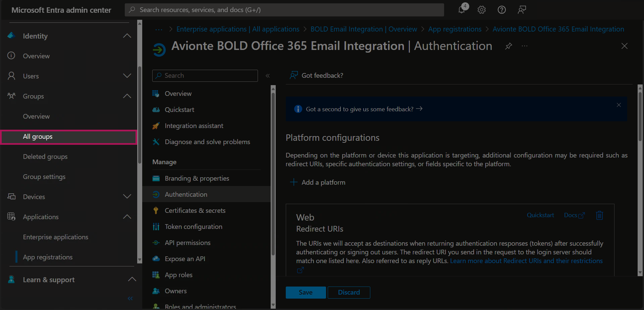Screen dimensions: 644x310
Task: Pin the Authentication blade with pin icon
Action: point(508,46)
